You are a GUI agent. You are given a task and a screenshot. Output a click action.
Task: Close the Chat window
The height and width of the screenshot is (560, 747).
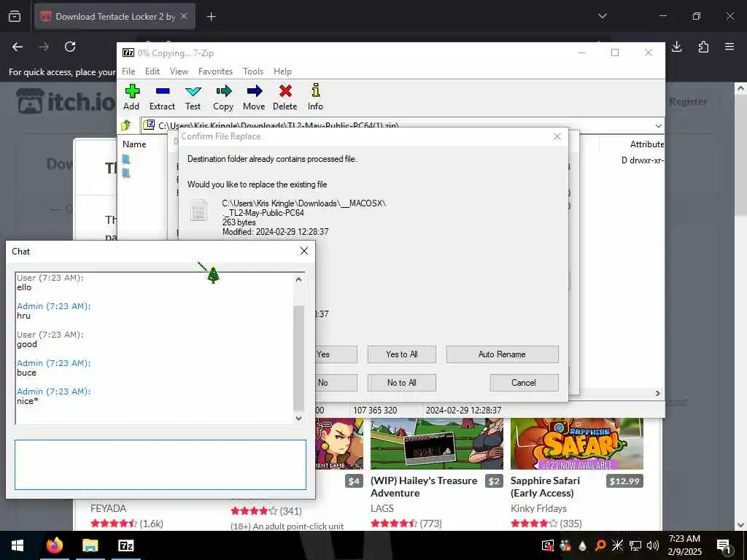tap(304, 251)
